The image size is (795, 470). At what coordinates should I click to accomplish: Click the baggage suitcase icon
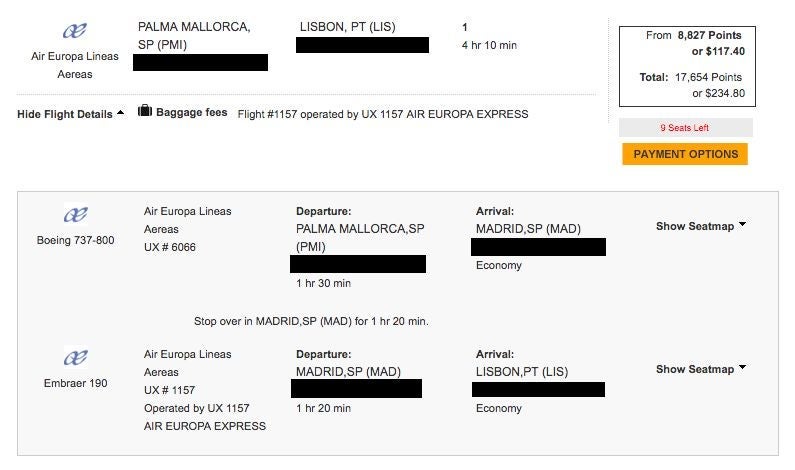click(145, 111)
